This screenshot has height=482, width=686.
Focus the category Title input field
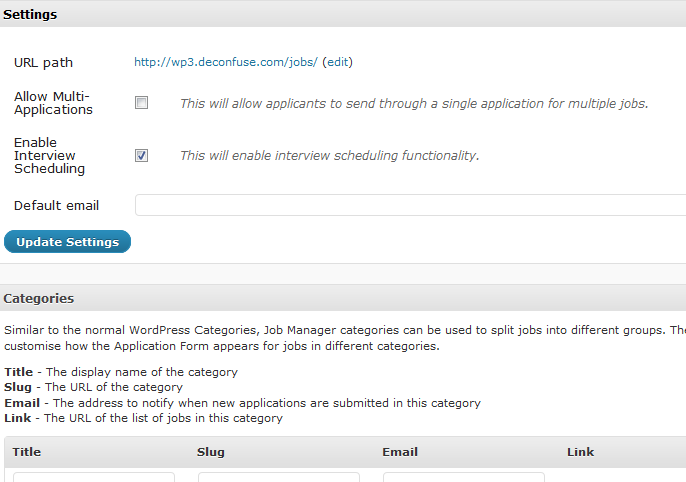coord(94,477)
